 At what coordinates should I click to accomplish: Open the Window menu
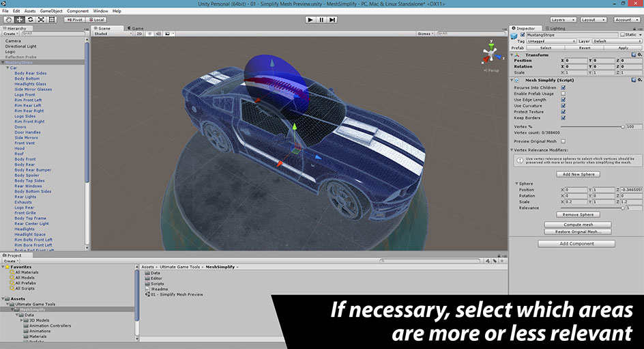point(101,11)
